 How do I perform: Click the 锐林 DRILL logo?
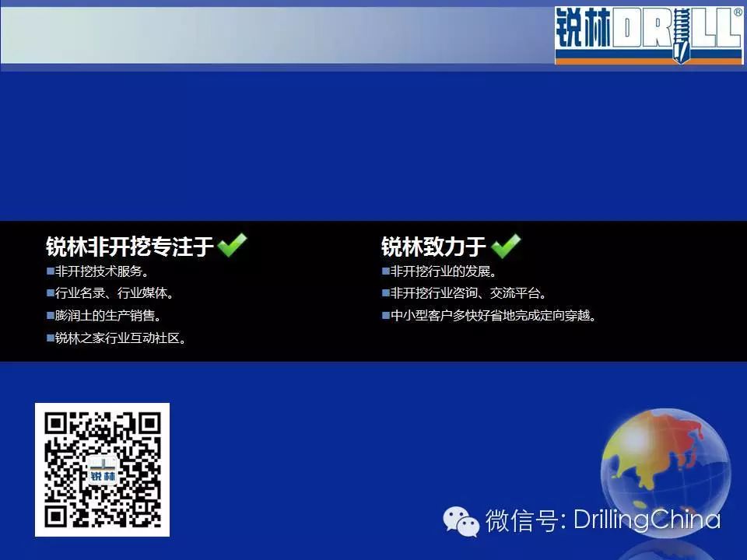click(649, 35)
